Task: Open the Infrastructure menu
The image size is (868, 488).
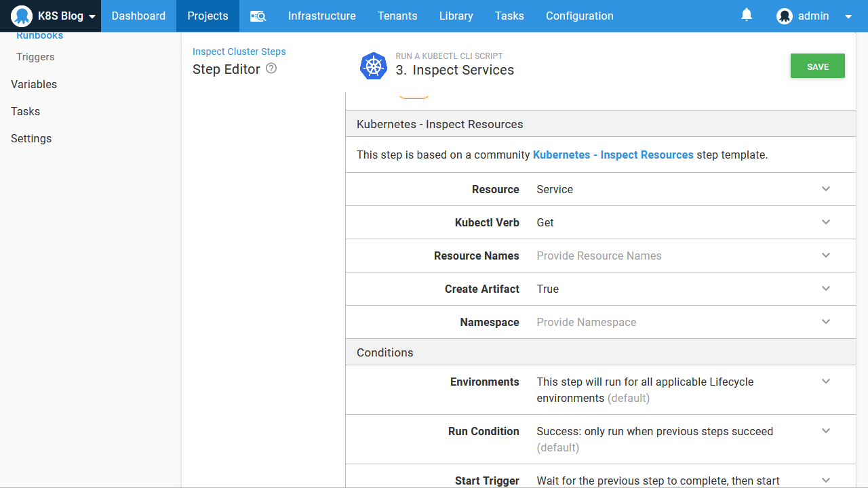Action: click(x=321, y=16)
